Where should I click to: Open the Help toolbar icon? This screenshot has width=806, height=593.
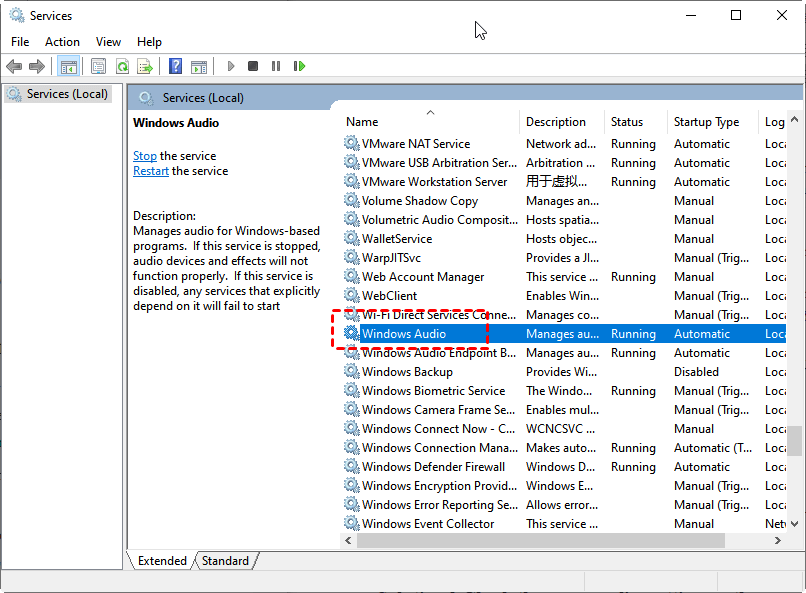click(x=175, y=66)
